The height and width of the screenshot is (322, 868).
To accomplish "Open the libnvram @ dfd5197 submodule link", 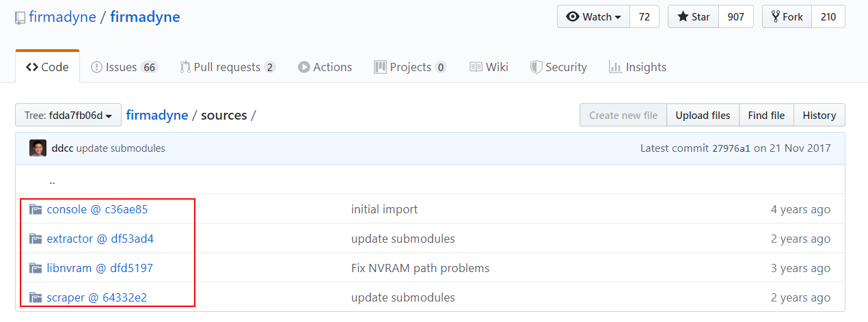I will (100, 268).
